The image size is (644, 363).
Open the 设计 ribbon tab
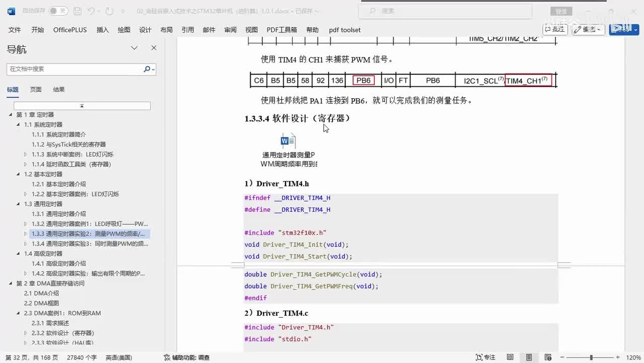coord(145,30)
